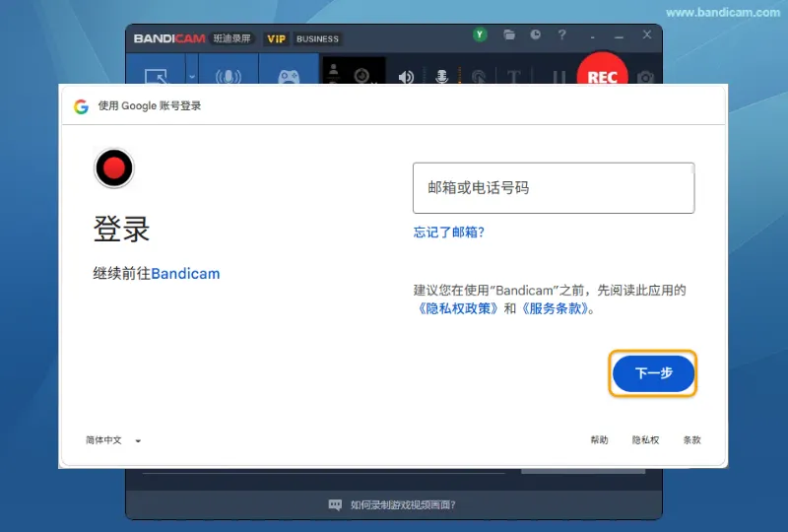
Task: Minimize the Bandicam window
Action: [x=619, y=36]
